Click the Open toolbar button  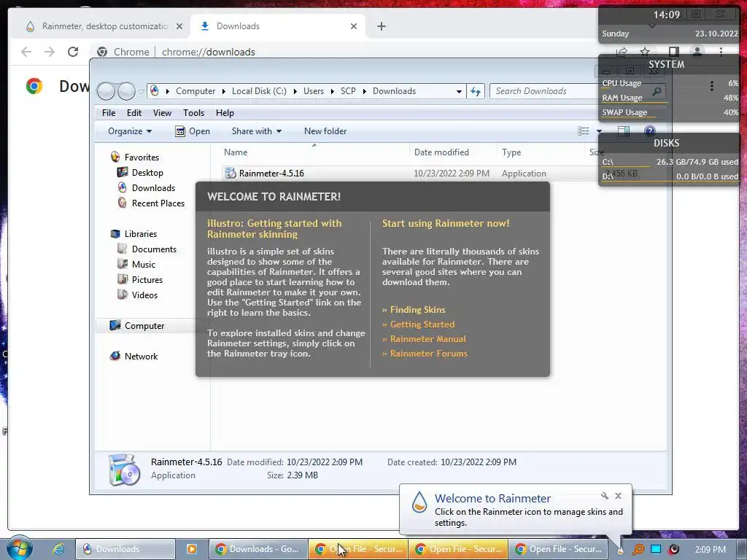point(193,131)
